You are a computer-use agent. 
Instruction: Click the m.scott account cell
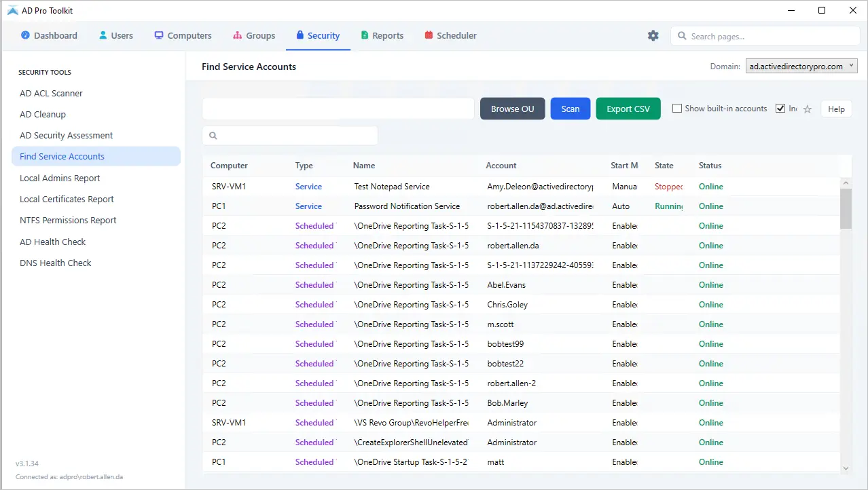point(501,324)
